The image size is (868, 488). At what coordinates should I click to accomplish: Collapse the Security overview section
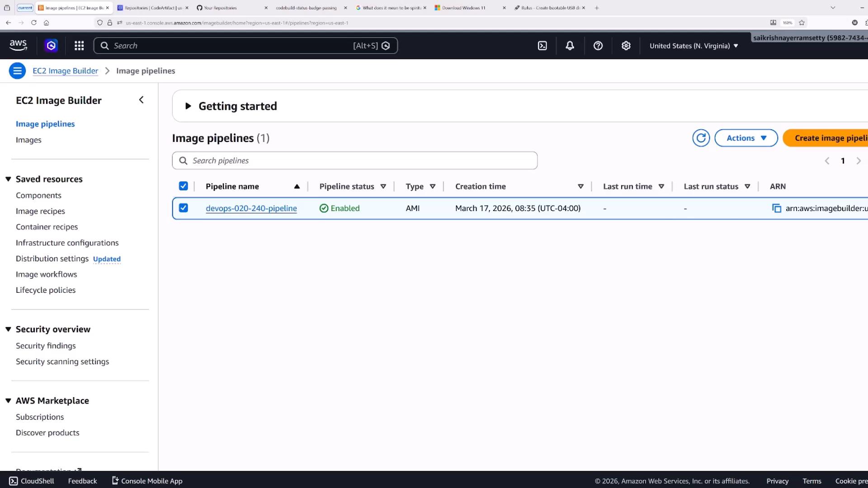pos(8,329)
